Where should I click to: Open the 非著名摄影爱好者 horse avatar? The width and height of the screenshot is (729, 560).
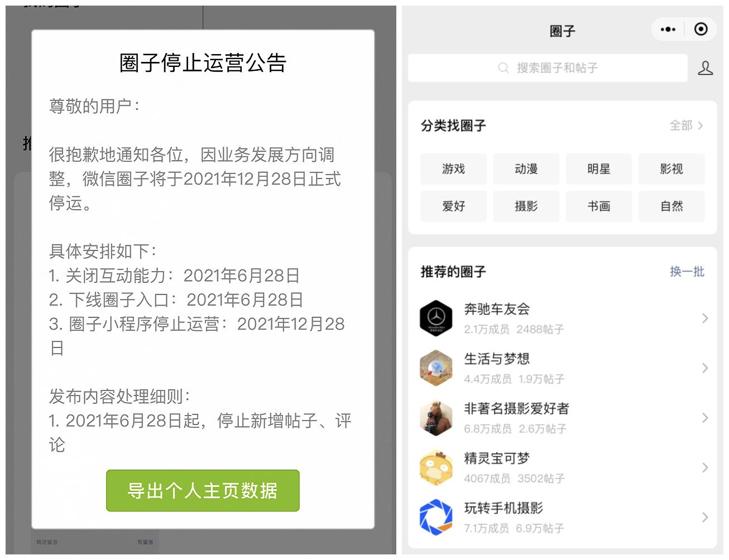coord(436,418)
